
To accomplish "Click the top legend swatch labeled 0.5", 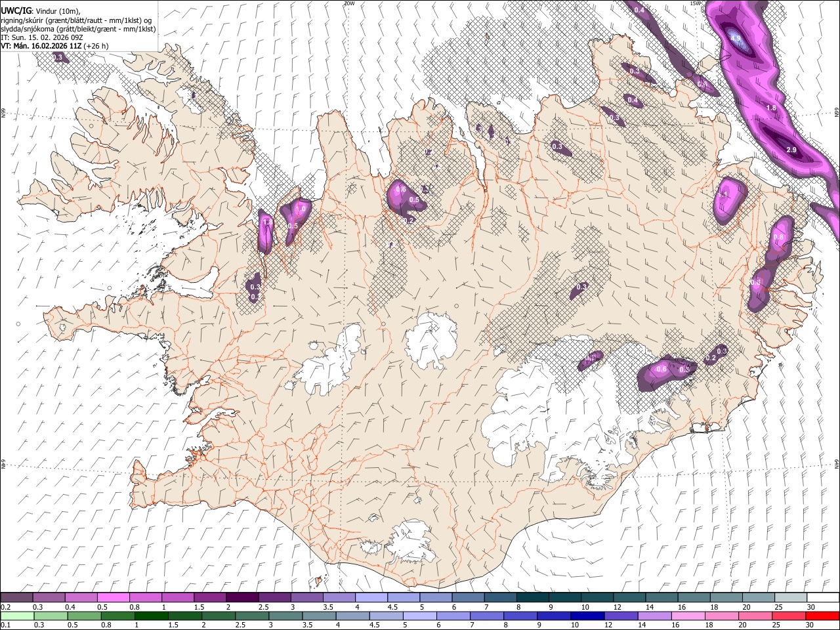I will [x=114, y=598].
